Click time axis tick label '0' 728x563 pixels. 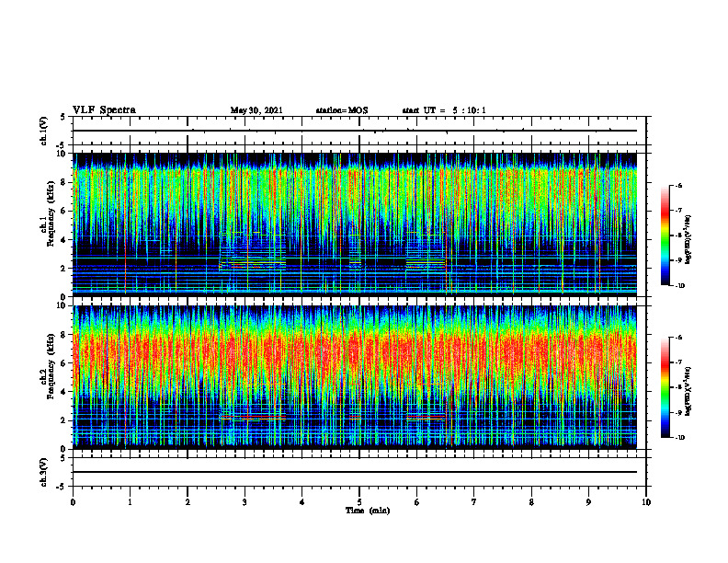[73, 502]
